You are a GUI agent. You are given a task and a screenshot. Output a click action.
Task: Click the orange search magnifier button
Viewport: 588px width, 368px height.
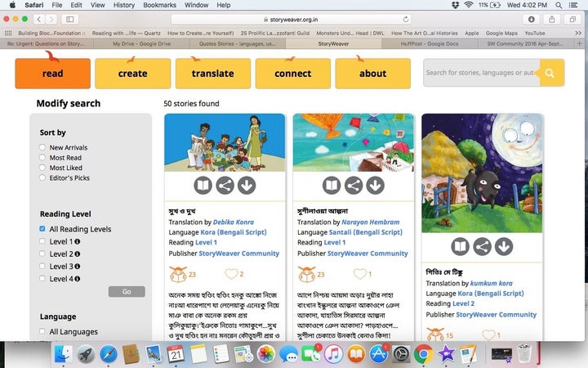click(x=550, y=73)
